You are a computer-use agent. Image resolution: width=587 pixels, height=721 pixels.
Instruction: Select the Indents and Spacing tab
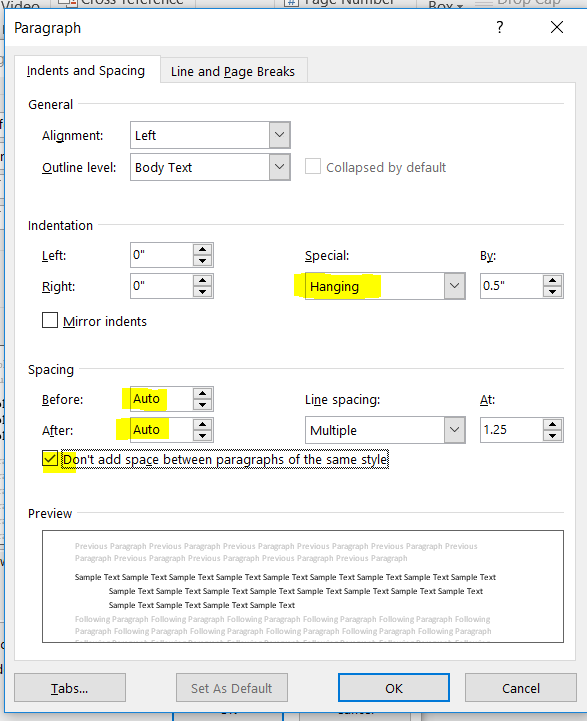(x=86, y=70)
